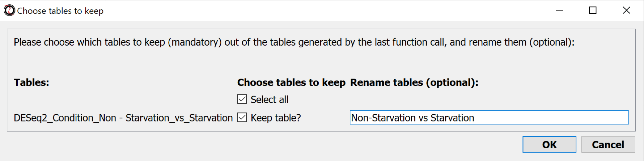Click the DESeq2_Condition table name label
This screenshot has width=644, height=161.
(x=123, y=118)
